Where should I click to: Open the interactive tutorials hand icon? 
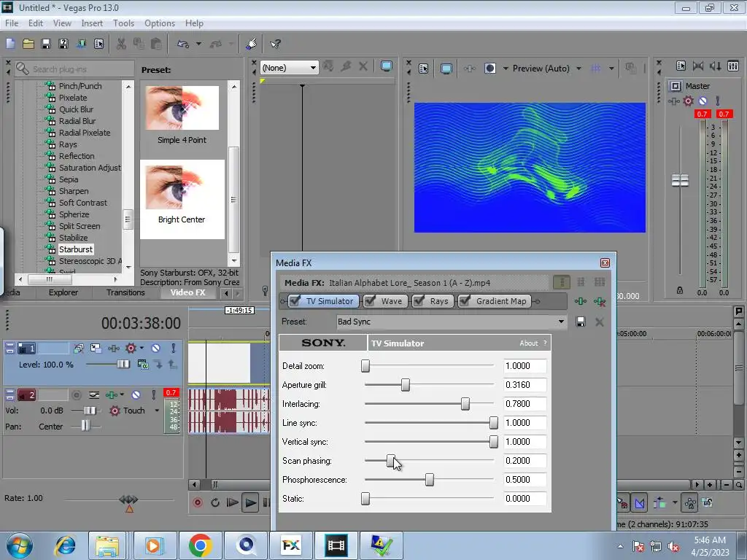252,44
